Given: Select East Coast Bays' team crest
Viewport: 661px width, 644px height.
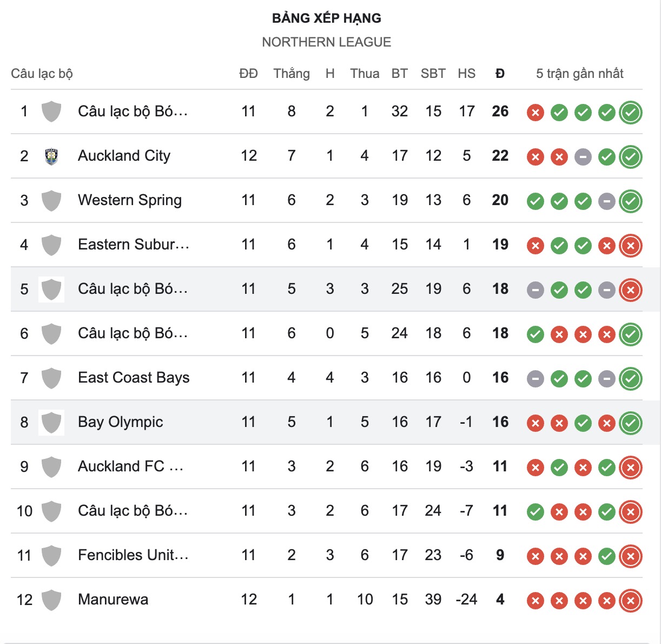Looking at the screenshot, I should [51, 378].
